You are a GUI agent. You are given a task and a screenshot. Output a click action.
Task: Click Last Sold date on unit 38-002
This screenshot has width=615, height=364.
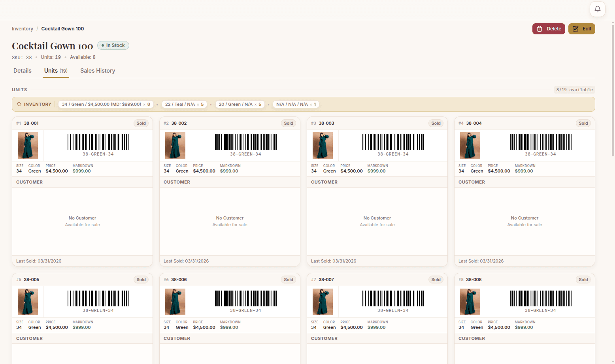point(186,261)
